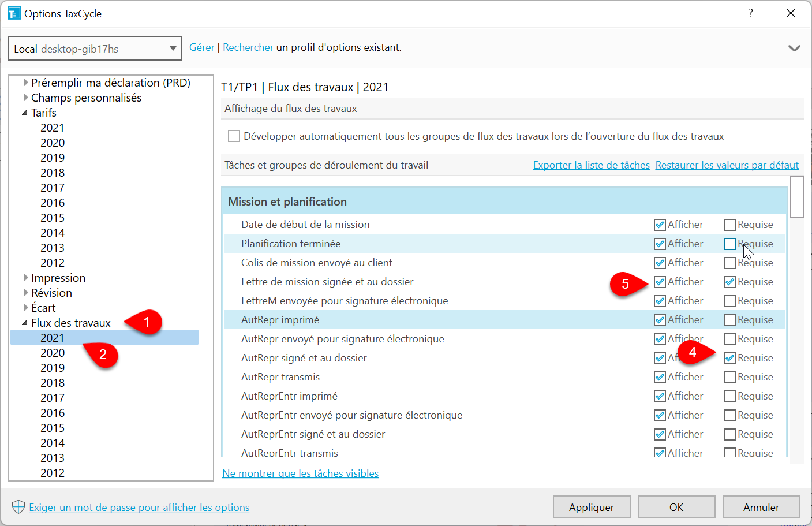This screenshot has width=812, height=526.
Task: Check Requise for Date de début de la mission
Action: [729, 225]
